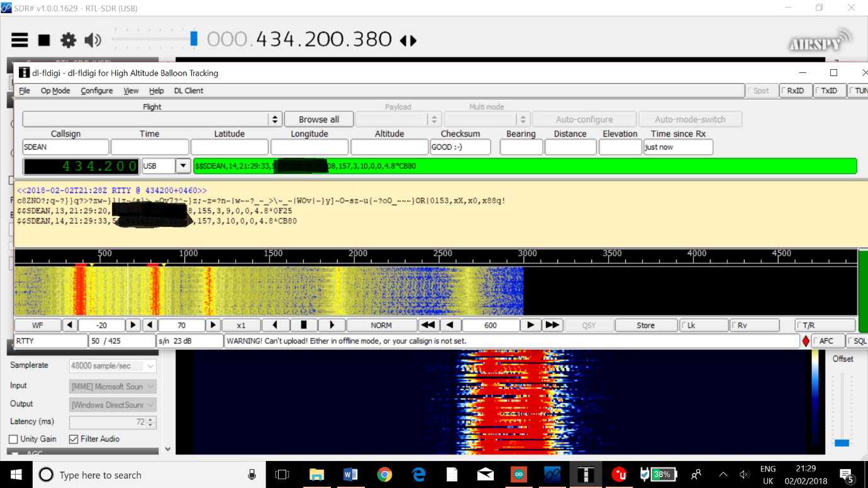868x488 pixels.
Task: Click the Callsign field containing SDEAN
Action: point(65,147)
